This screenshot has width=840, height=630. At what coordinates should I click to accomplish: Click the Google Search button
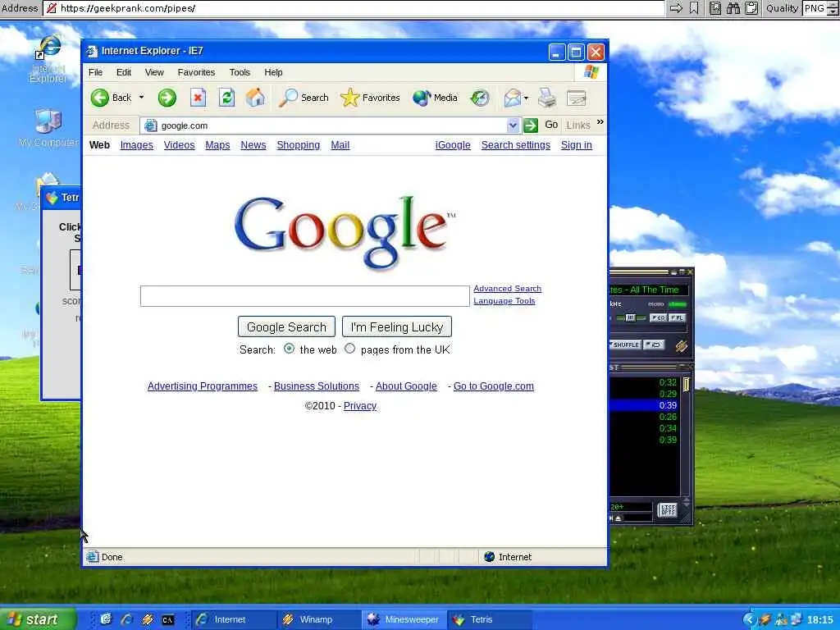click(x=286, y=326)
